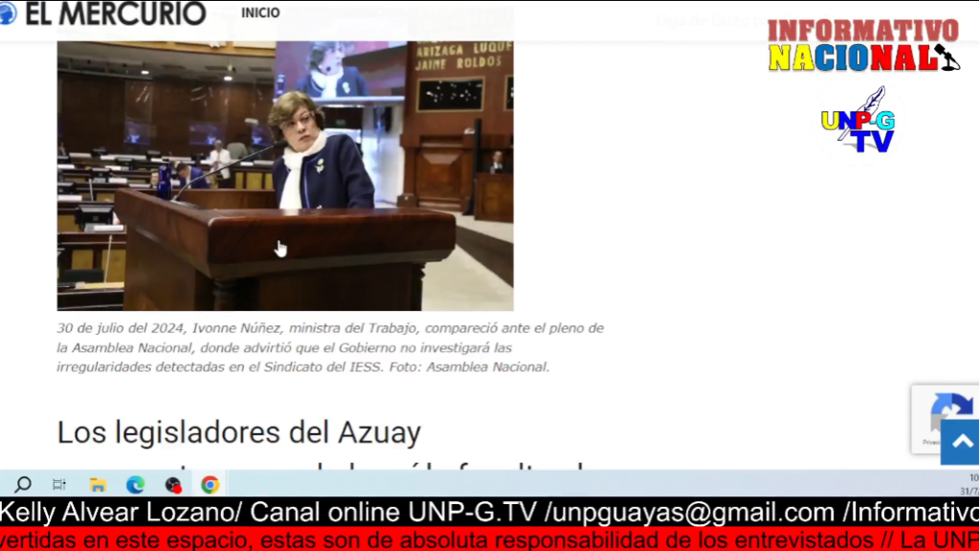Click the taskbar clock and date
Viewport: 980px width, 551px height.
[972, 484]
